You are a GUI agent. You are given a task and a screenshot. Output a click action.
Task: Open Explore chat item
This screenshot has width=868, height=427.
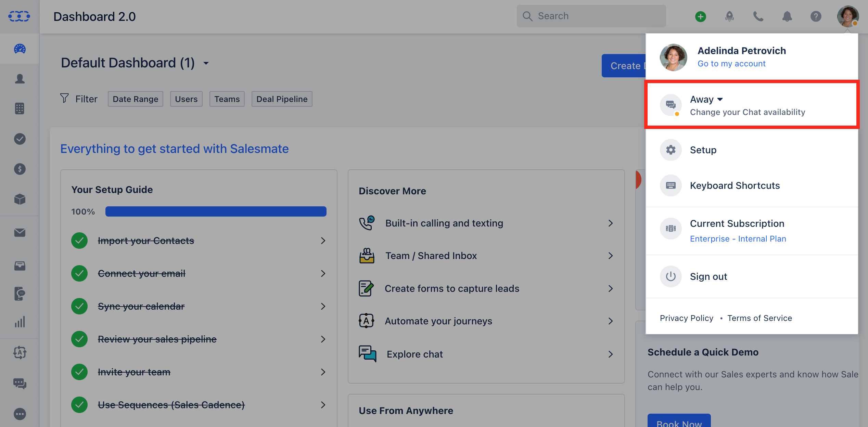click(486, 354)
